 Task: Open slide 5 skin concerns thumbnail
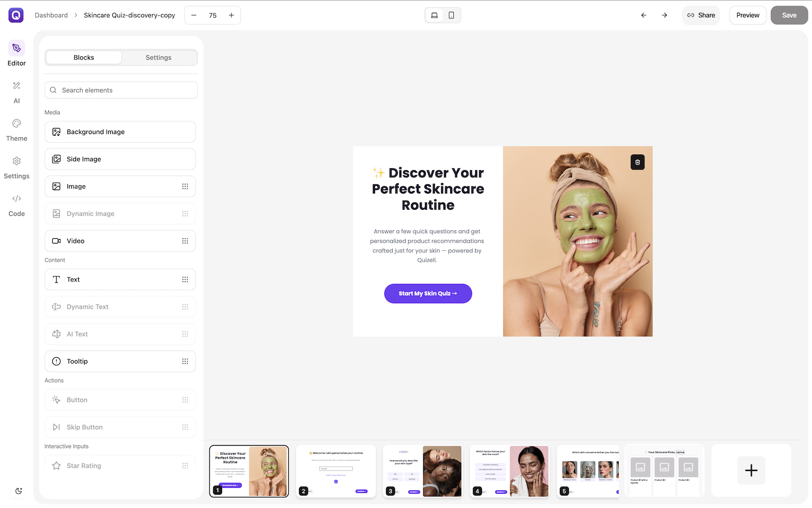(x=588, y=471)
